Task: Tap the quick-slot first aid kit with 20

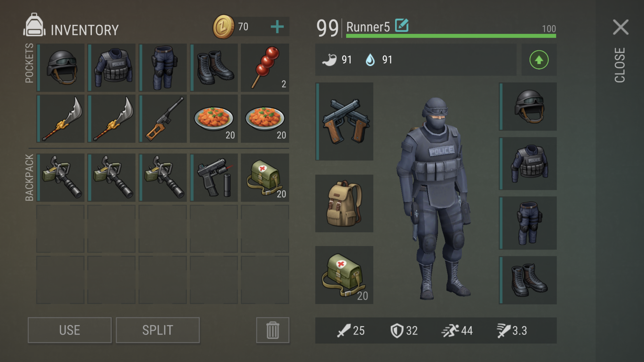Action: (344, 275)
